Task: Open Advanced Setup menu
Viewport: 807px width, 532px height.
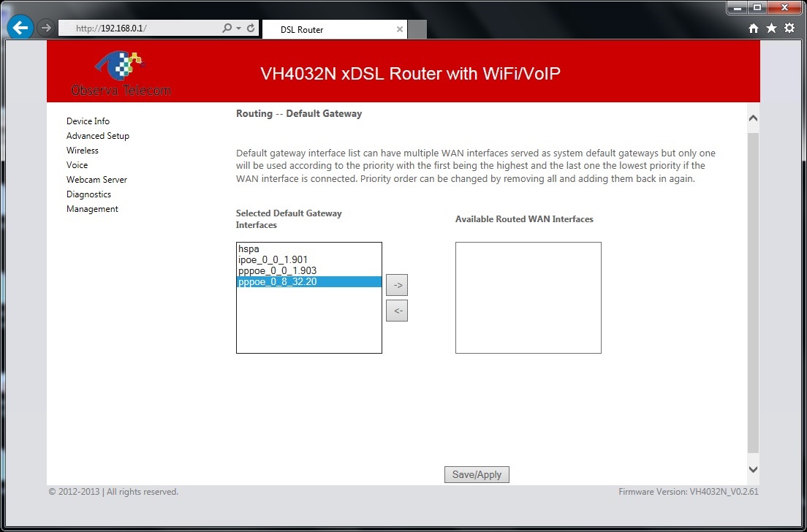Action: (x=98, y=136)
